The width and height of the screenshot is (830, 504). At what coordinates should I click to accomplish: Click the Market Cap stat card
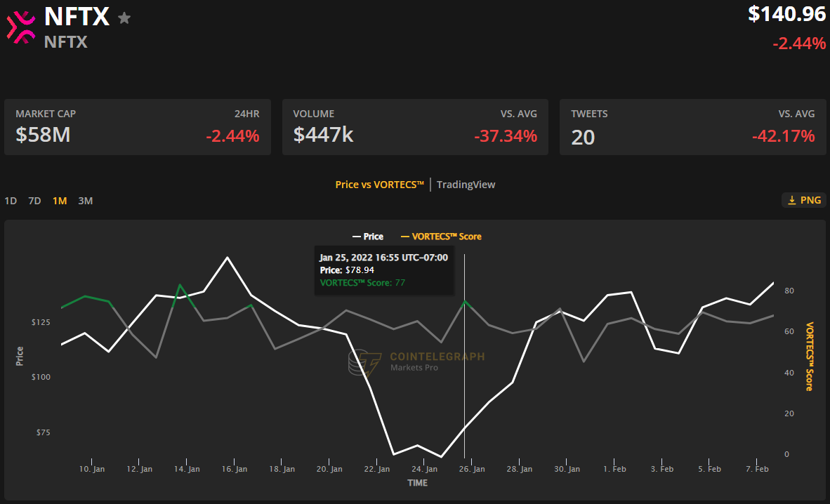[x=138, y=127]
